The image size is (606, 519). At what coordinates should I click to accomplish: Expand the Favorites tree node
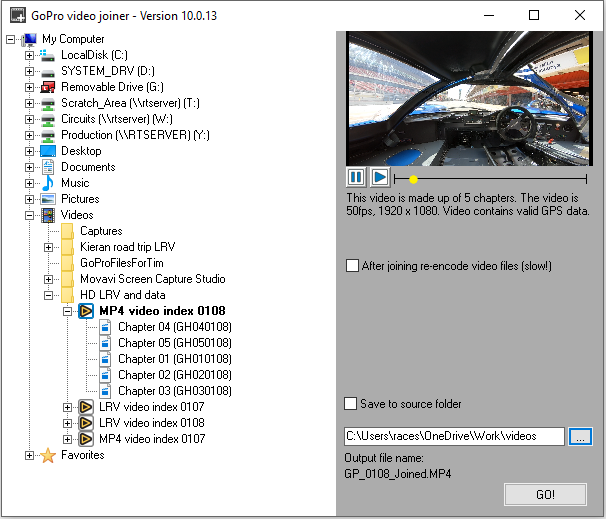coord(30,455)
